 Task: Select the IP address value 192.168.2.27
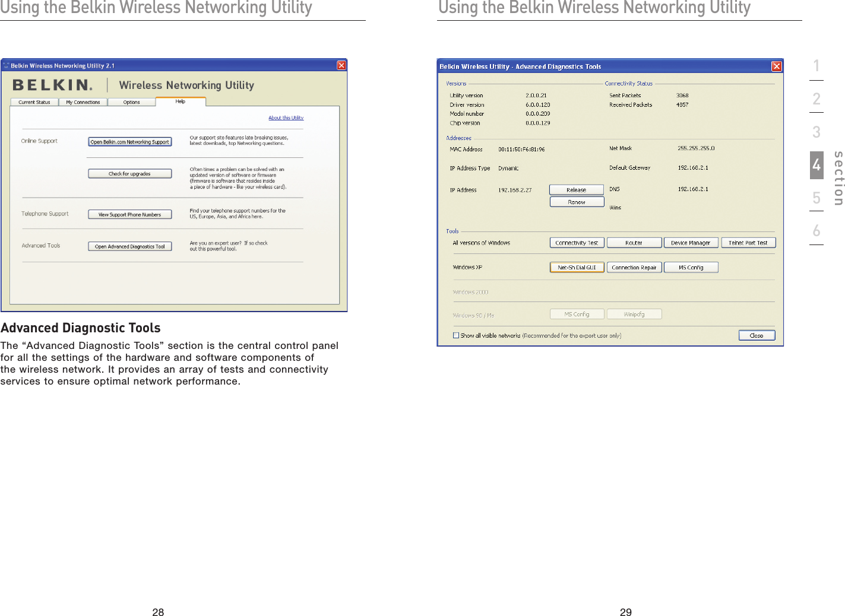[x=515, y=190]
